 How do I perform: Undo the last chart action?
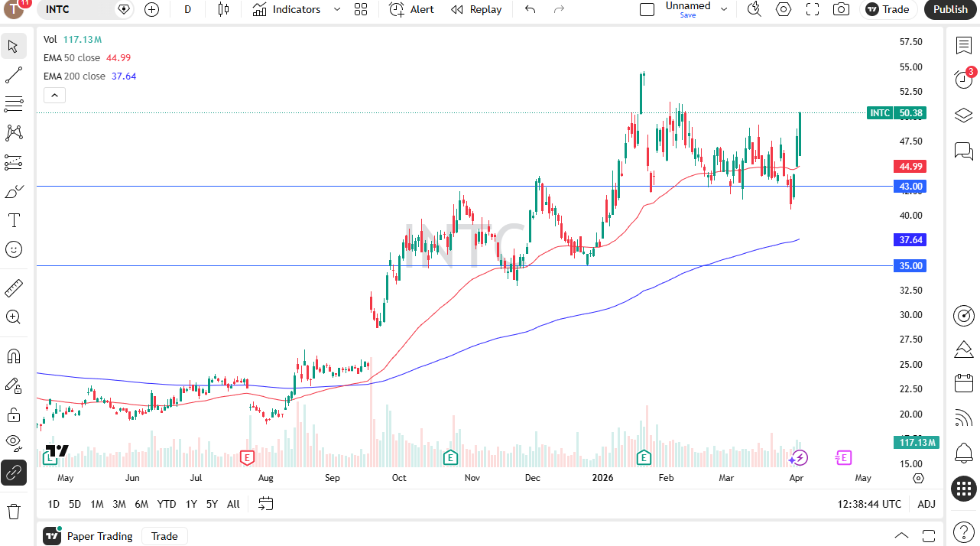point(530,9)
